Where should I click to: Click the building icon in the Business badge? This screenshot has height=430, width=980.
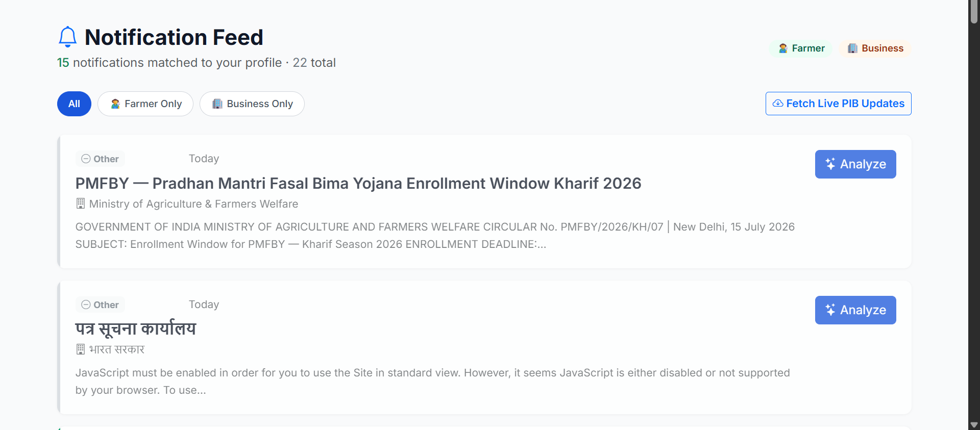(852, 48)
